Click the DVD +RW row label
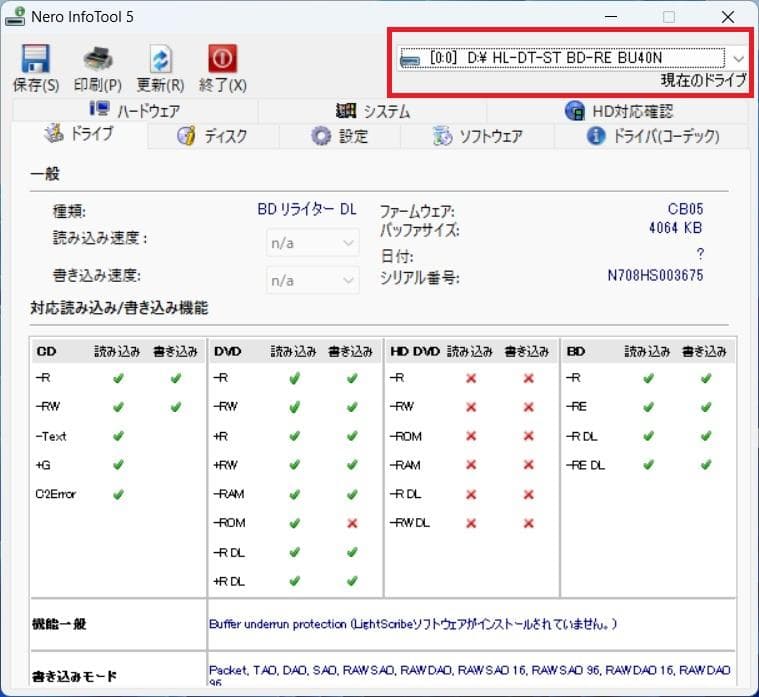 (x=226, y=465)
